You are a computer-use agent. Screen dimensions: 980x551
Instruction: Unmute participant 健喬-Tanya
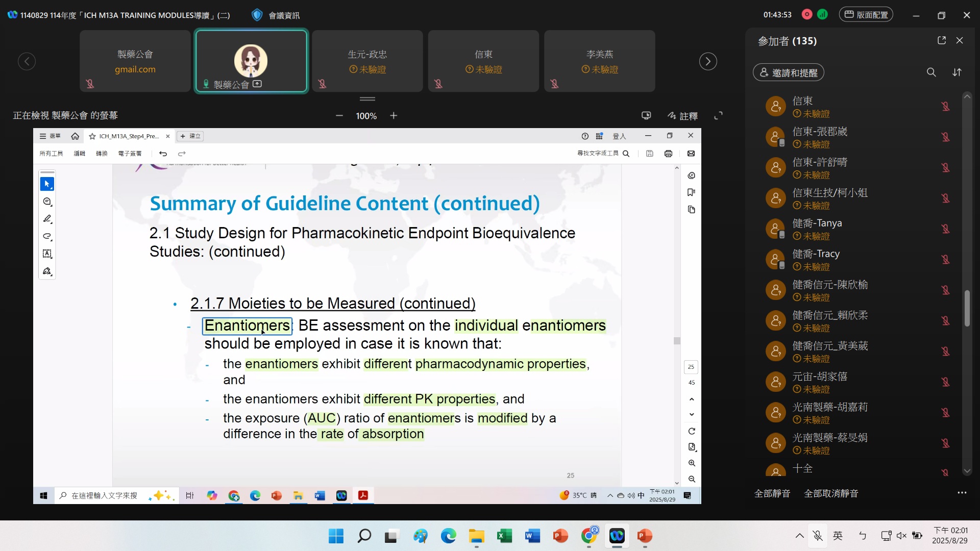click(x=945, y=229)
